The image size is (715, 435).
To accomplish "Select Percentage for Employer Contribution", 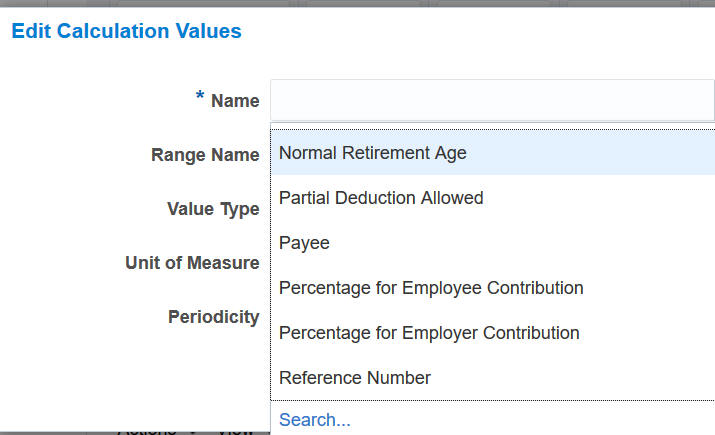I will [x=429, y=333].
